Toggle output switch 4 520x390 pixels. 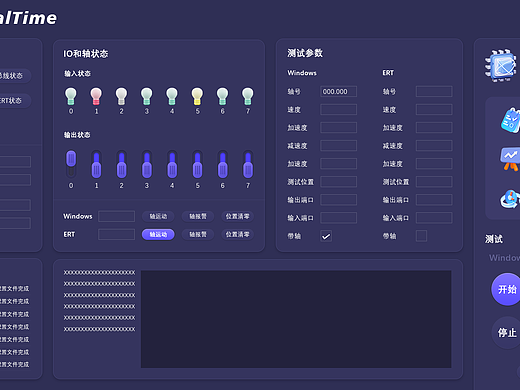(x=172, y=164)
